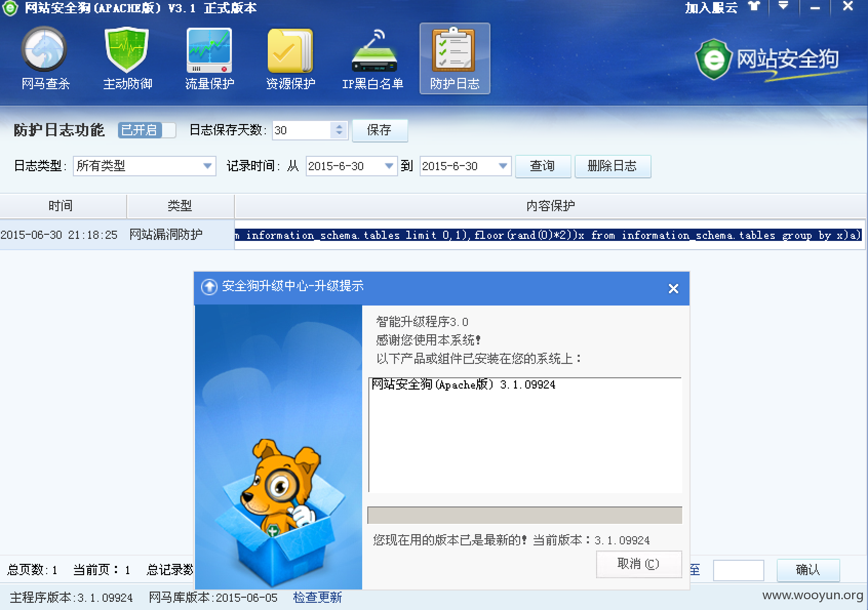
Task: Click the app icon in the title bar
Action: tap(10, 9)
